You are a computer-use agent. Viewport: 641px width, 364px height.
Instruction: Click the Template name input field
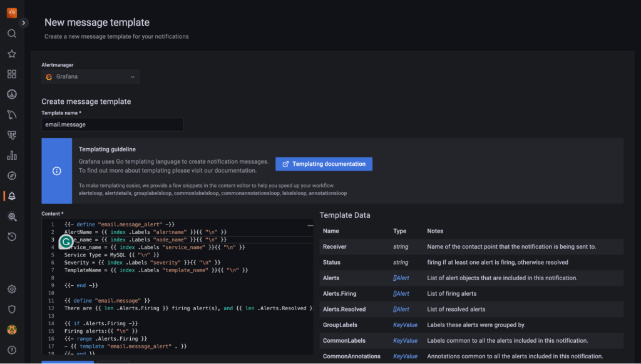113,125
